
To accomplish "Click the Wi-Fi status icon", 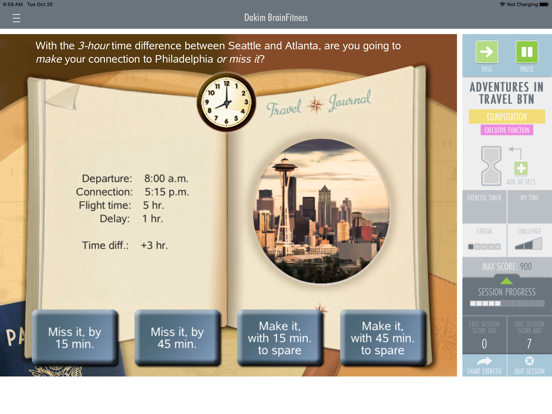I will 502,4.
